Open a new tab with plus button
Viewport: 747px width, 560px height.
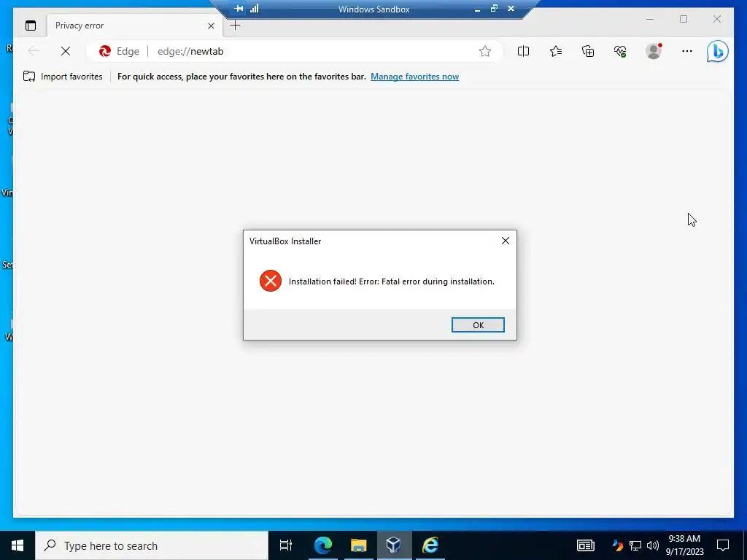pos(236,26)
